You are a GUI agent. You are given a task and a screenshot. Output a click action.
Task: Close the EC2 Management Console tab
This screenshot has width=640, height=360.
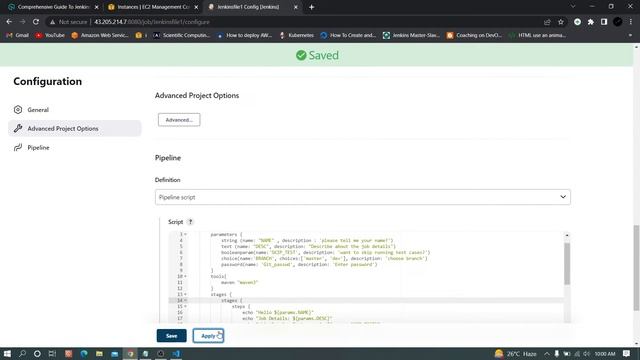pyautogui.click(x=196, y=7)
